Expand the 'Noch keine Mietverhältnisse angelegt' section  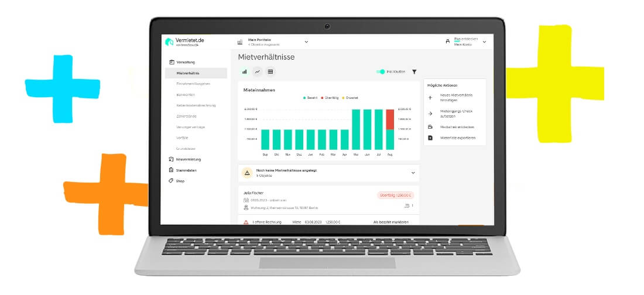coord(413,173)
